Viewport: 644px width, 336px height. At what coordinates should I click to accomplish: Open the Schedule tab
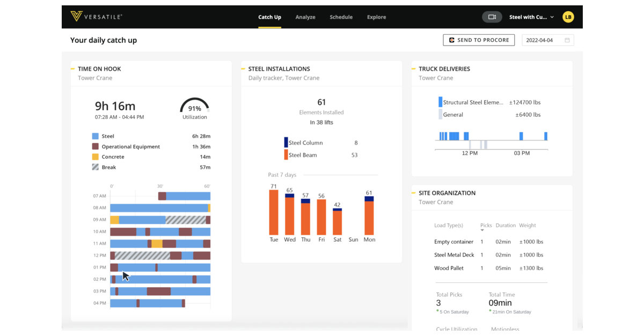341,17
